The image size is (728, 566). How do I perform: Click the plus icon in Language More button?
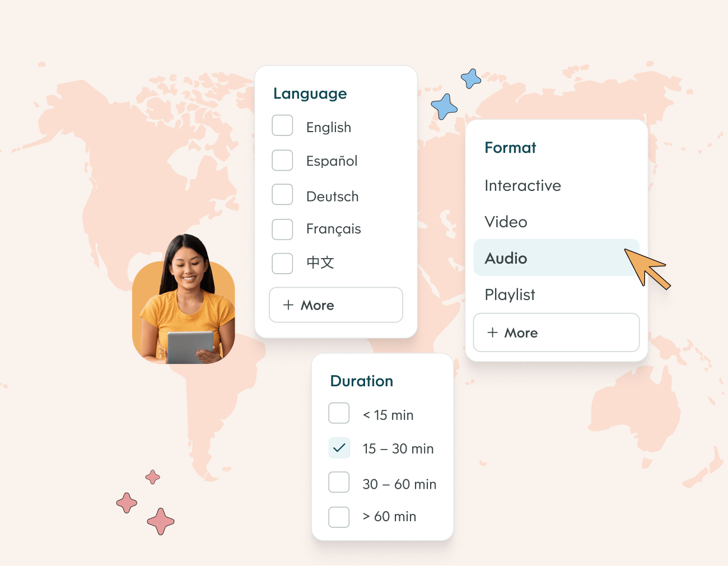pos(288,305)
